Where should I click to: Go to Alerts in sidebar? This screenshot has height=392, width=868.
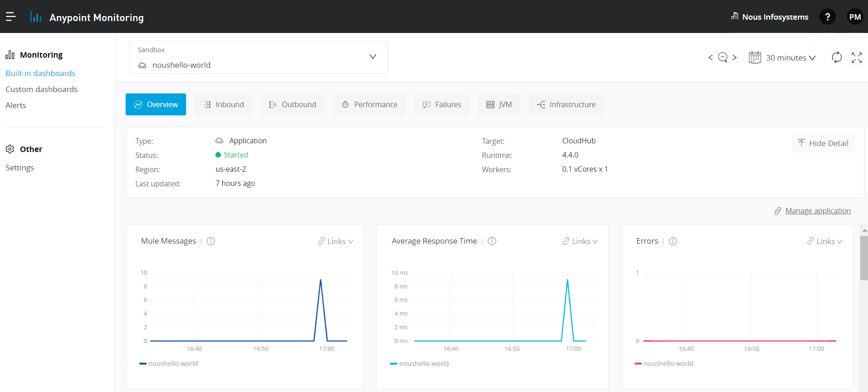coord(16,105)
